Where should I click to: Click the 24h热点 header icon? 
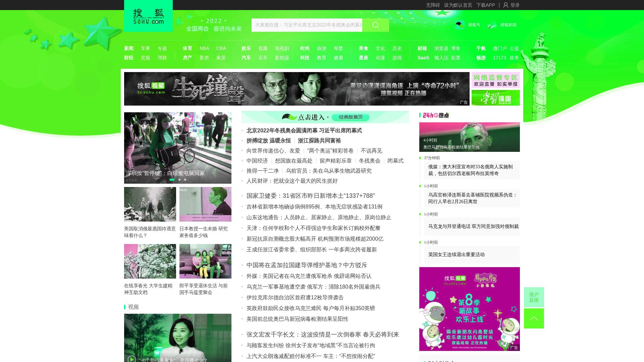click(435, 115)
